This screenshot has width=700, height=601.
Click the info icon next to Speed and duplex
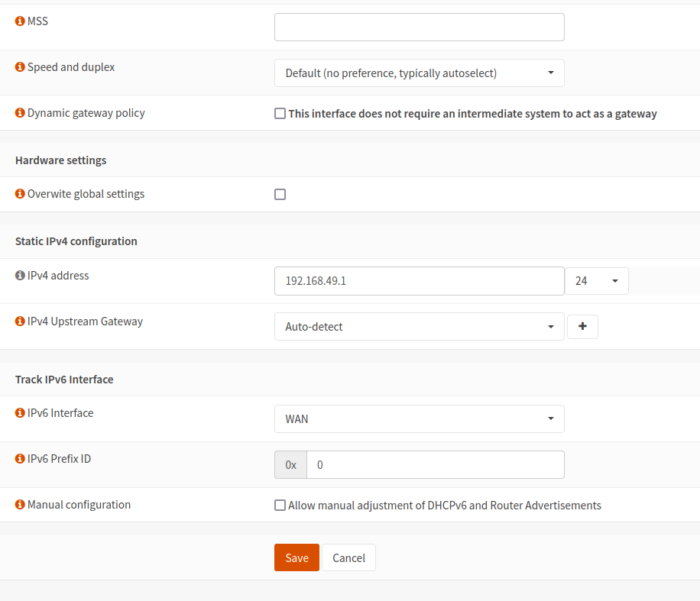(20, 67)
